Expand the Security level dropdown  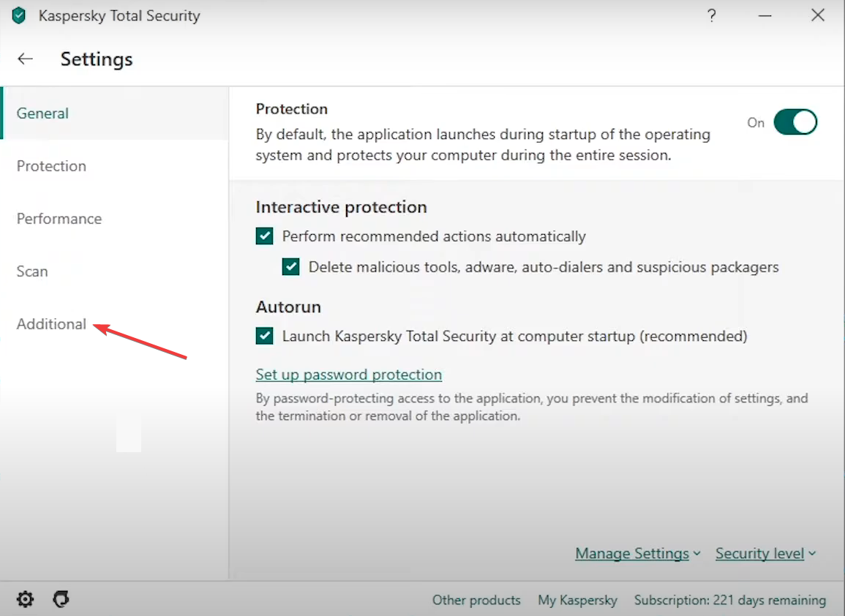point(765,554)
